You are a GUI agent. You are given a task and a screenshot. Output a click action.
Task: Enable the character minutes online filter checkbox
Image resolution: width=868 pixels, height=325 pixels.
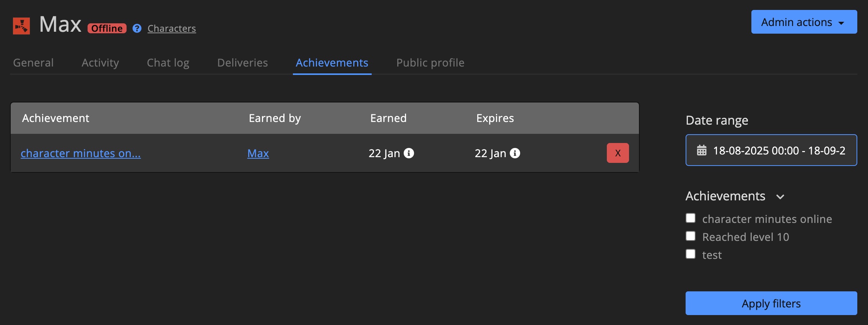point(691,218)
